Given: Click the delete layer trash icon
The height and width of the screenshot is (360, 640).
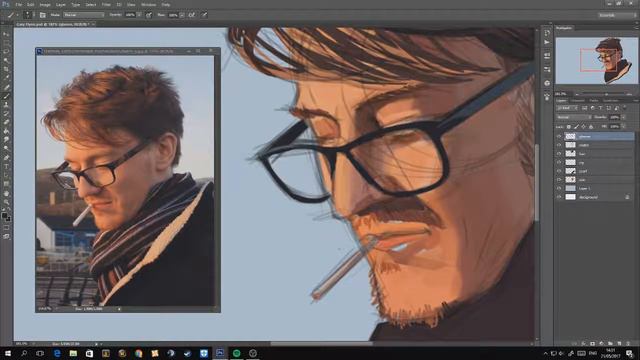Looking at the screenshot, I should [x=628, y=344].
